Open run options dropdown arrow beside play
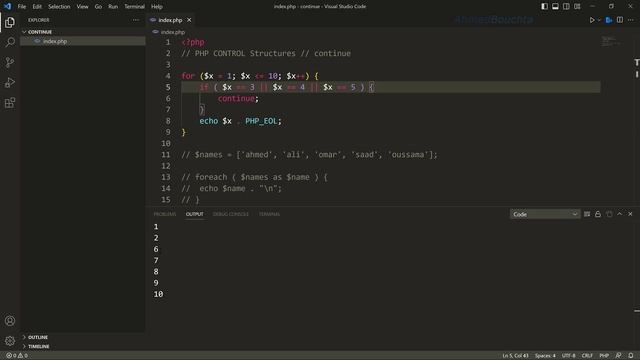The height and width of the screenshot is (360, 640). [599, 20]
